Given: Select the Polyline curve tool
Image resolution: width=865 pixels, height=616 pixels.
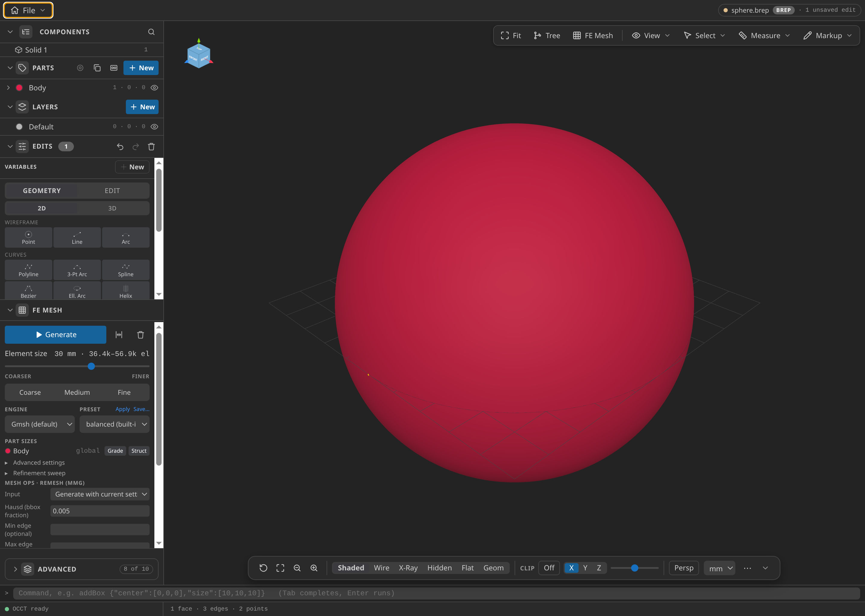Looking at the screenshot, I should coord(29,270).
